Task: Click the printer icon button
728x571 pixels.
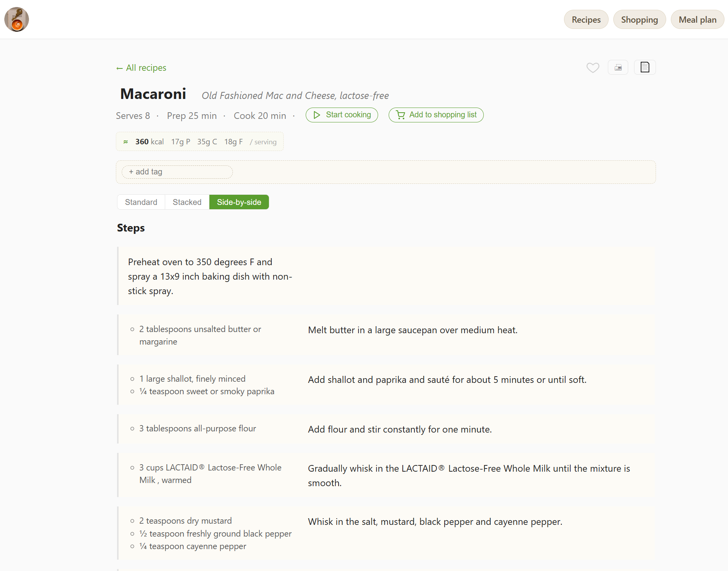Action: [618, 68]
